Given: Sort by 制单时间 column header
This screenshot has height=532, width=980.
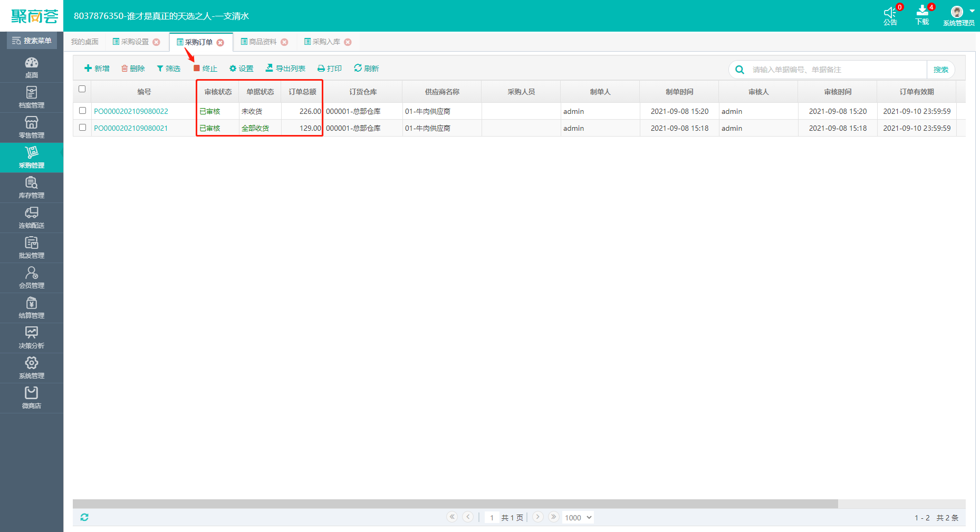Looking at the screenshot, I should [x=679, y=92].
